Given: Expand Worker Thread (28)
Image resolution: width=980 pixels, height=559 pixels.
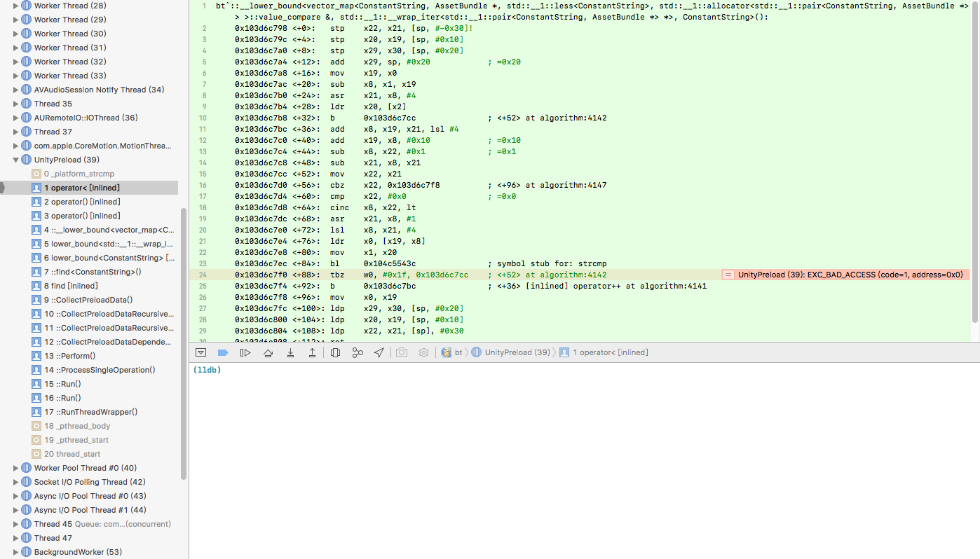Looking at the screenshot, I should (x=15, y=6).
